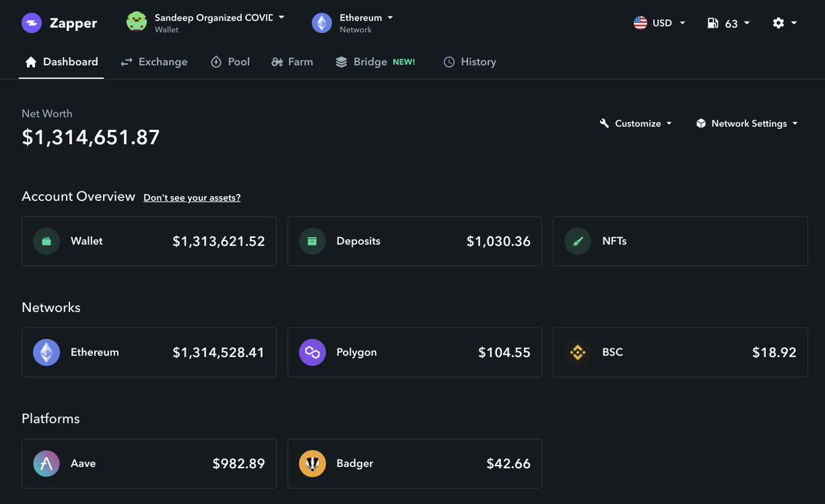Click the Badger platform icon
The width and height of the screenshot is (825, 504).
pos(312,463)
